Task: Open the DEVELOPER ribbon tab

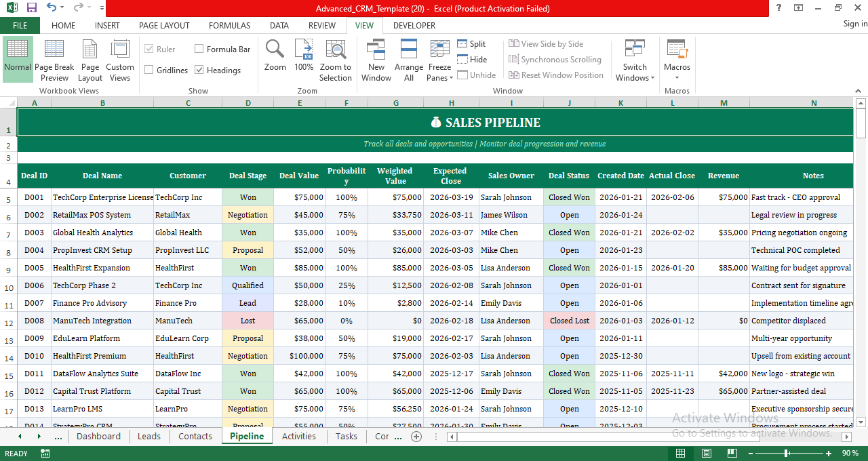Action: tap(414, 26)
